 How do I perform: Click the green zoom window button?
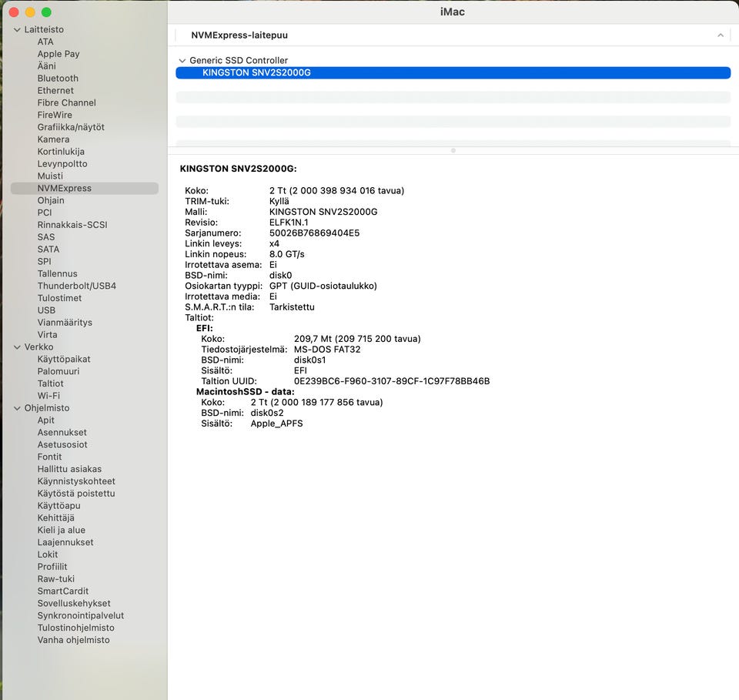coord(46,12)
